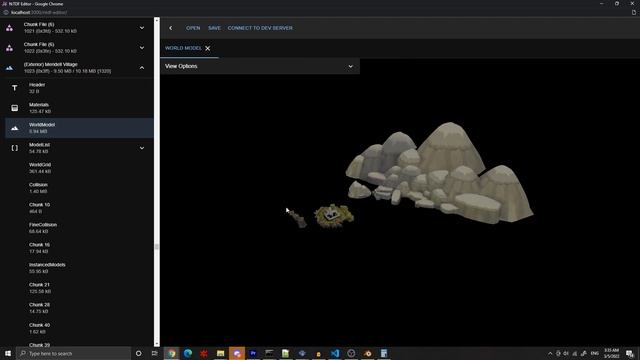Image resolution: width=640 pixels, height=360 pixels.
Task: Open the orange-highlighted taskbar app
Action: click(237, 353)
